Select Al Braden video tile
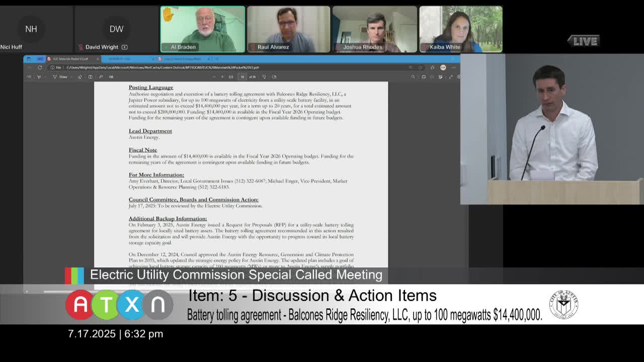644x362 pixels. [203, 29]
